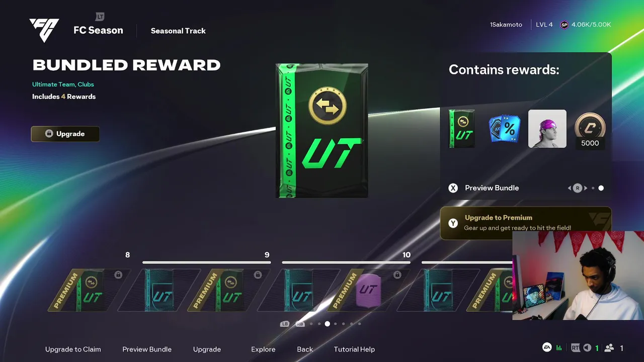Select the pink bandana avatar reward
The height and width of the screenshot is (362, 644).
(547, 129)
